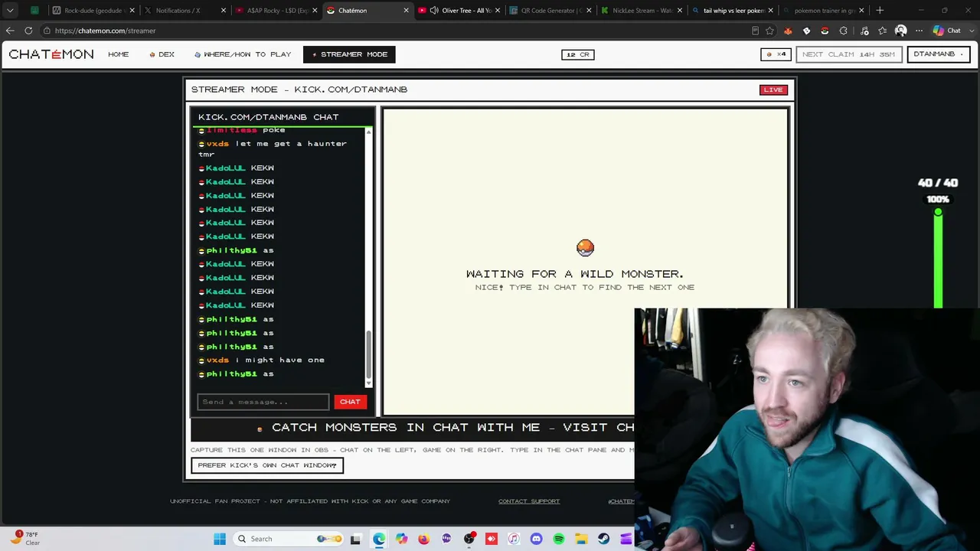Image resolution: width=980 pixels, height=551 pixels.
Task: Click the Send a message input field
Action: point(263,402)
